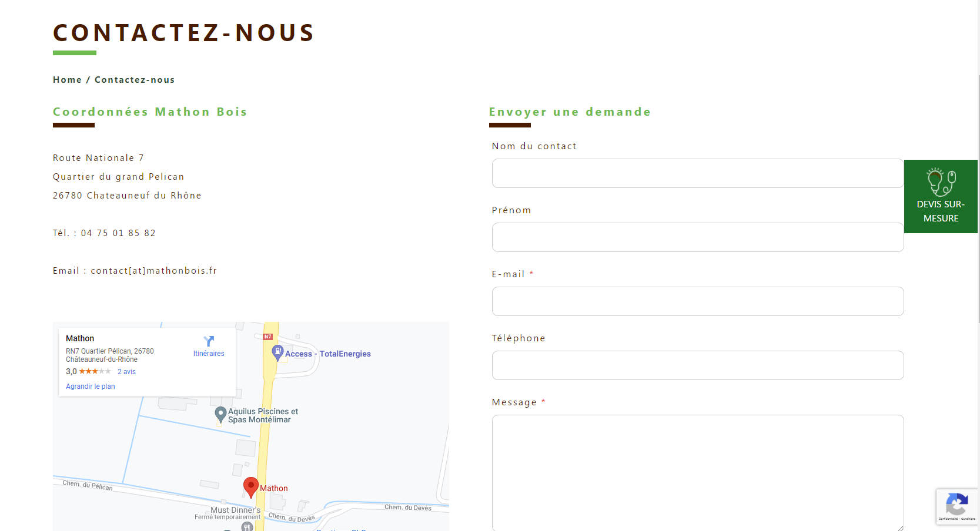The width and height of the screenshot is (980, 531).
Task: Click inside the Message text area
Action: tap(698, 473)
